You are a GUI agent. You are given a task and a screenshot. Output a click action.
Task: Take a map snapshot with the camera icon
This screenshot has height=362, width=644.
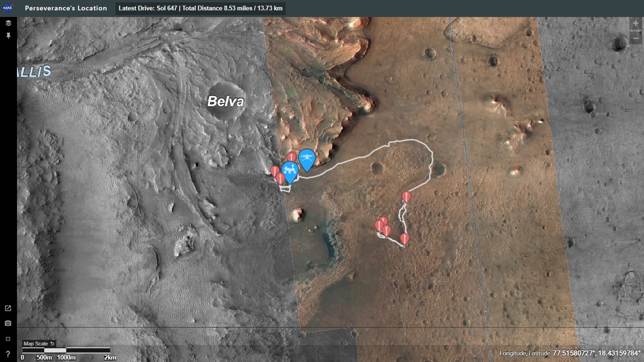pyautogui.click(x=8, y=323)
